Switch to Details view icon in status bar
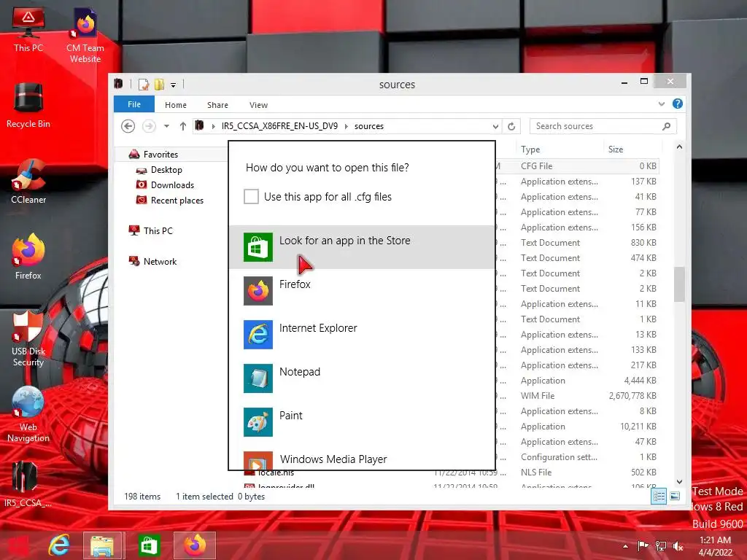747x560 pixels. point(659,497)
